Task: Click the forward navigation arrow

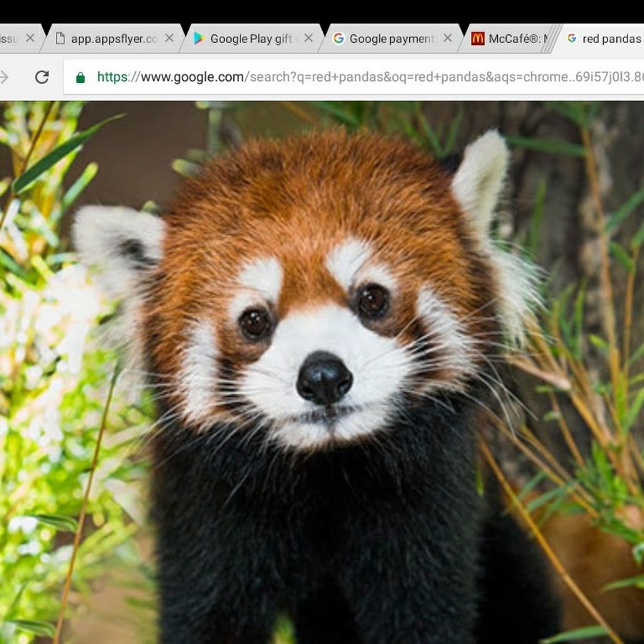Action: pyautogui.click(x=4, y=77)
